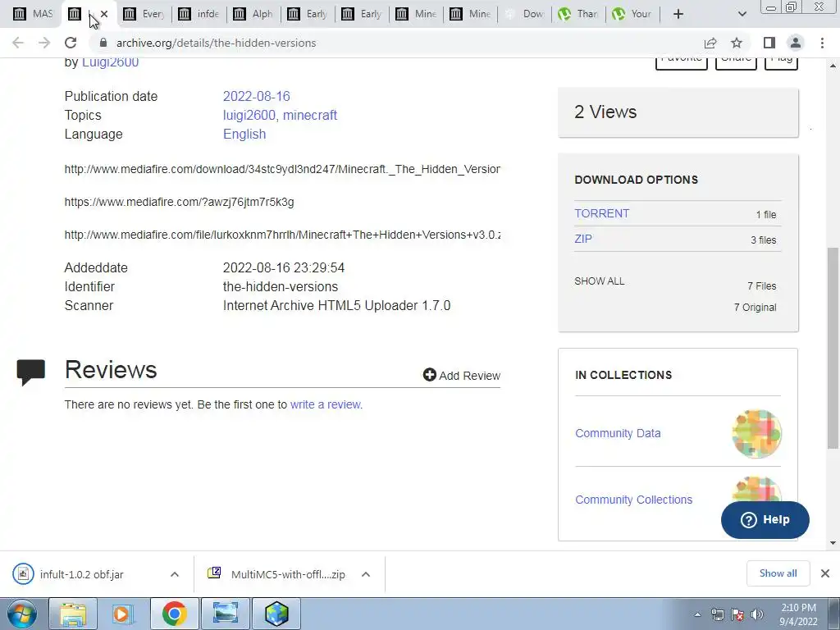Select the the-hidden-versions identifier text
The height and width of the screenshot is (630, 840).
coord(281,286)
